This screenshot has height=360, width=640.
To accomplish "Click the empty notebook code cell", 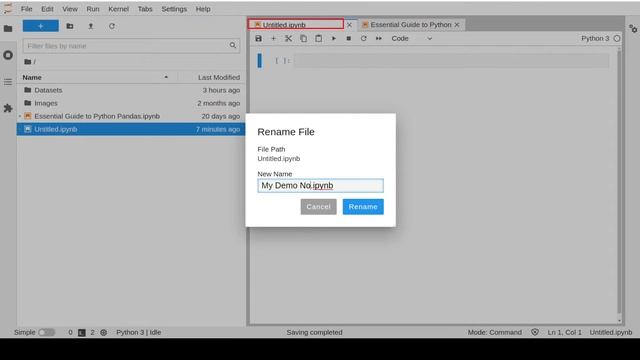I will (x=451, y=60).
